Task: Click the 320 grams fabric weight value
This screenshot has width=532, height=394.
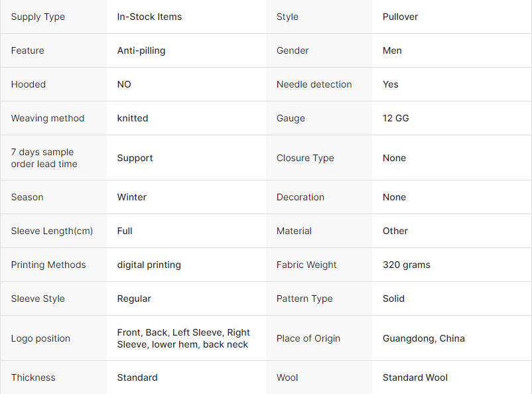Action: [407, 265]
